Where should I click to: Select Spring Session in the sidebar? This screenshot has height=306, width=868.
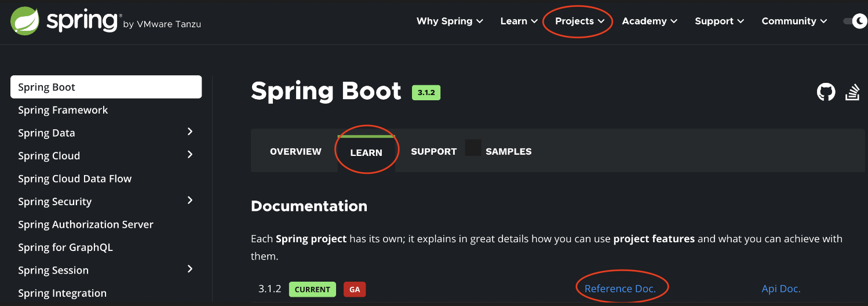(53, 270)
